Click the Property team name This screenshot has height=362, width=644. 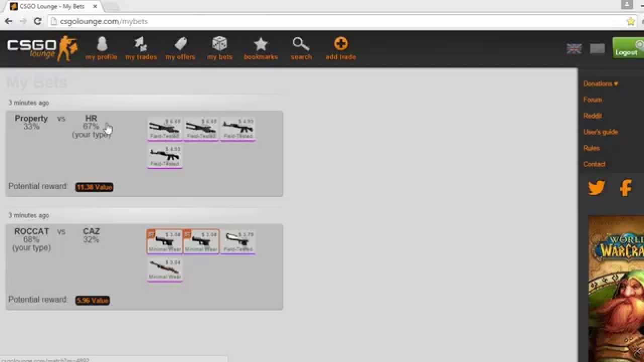pos(31,118)
